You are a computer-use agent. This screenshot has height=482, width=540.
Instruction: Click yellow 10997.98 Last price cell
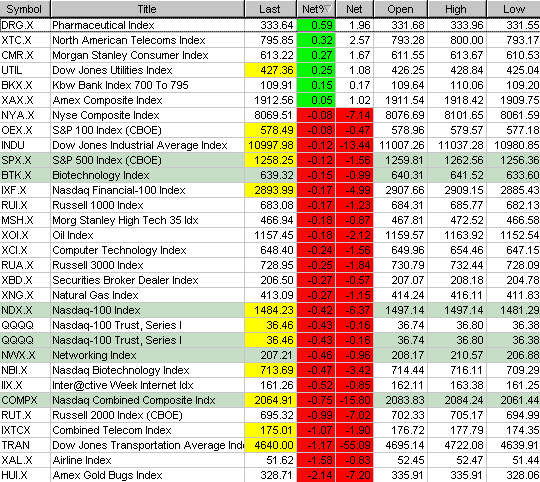point(270,145)
